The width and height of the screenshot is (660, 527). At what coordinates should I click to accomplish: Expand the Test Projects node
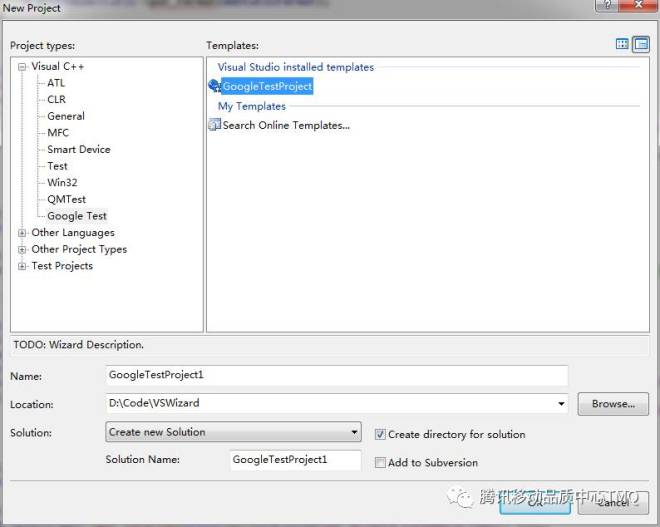click(22, 266)
